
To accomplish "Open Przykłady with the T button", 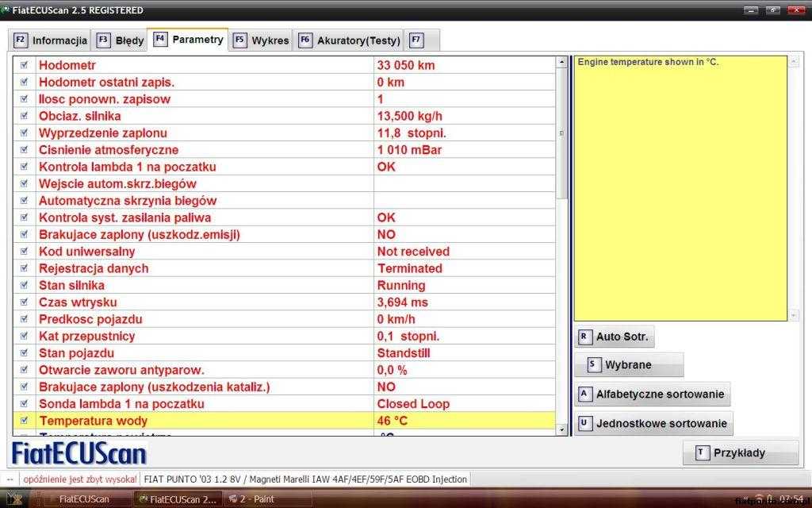I will click(741, 453).
